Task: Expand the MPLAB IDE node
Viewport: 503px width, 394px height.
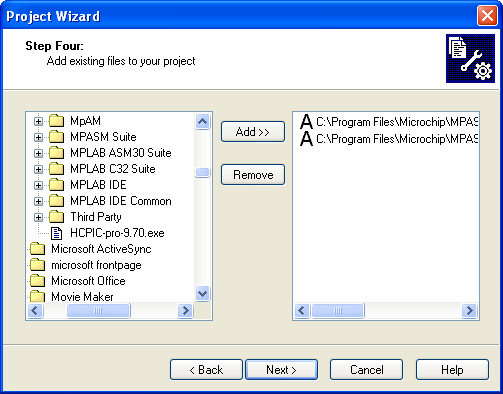Action: point(38,185)
